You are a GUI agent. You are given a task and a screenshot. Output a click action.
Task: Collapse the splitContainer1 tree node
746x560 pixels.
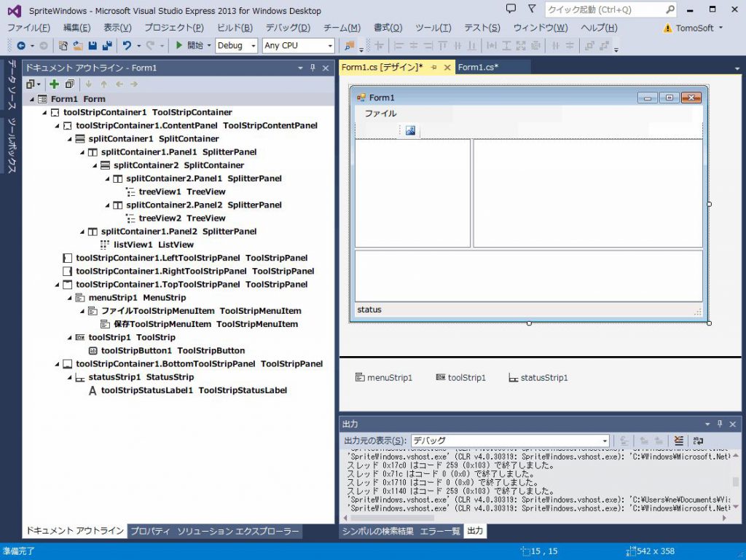click(68, 138)
